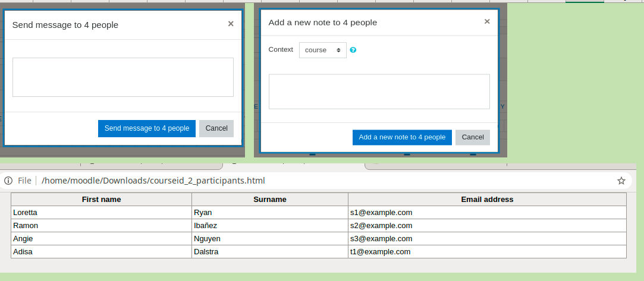The width and height of the screenshot is (644, 281).
Task: Click the s3@example.com email cell
Action: pos(487,239)
